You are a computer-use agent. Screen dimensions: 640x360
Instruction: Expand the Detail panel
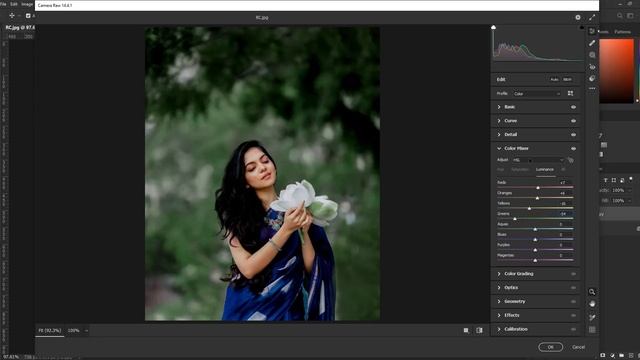coord(499,135)
